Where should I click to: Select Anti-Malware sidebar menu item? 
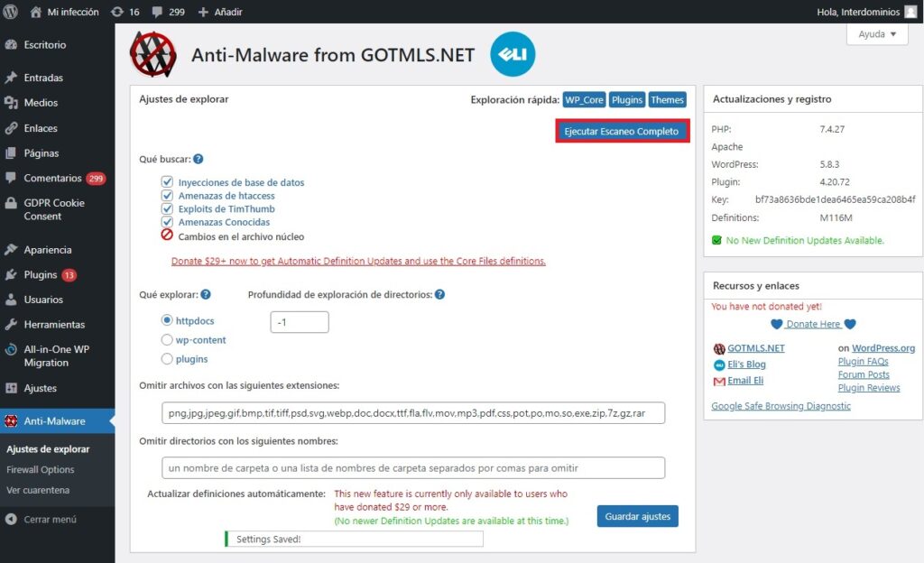click(x=57, y=421)
